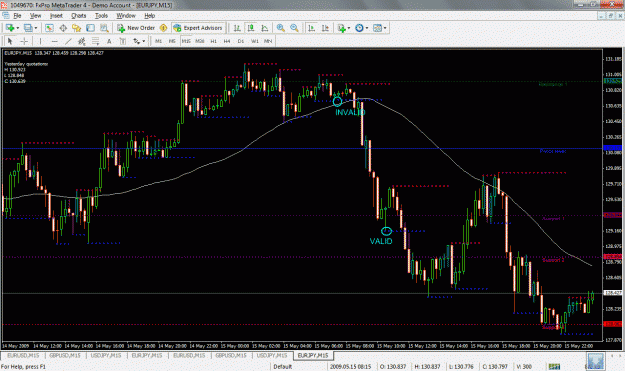The height and width of the screenshot is (371, 625).
Task: Click the chart window icon beside File
Action: click(x=6, y=16)
